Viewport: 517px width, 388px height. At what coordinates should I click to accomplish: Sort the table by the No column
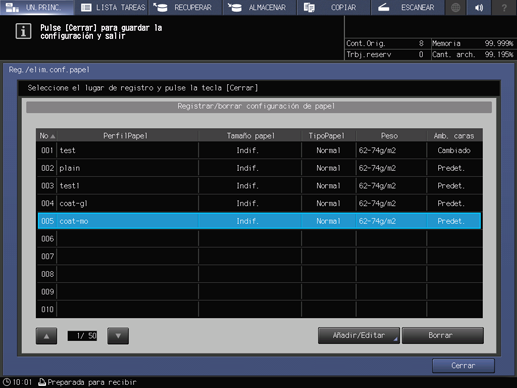[47, 136]
